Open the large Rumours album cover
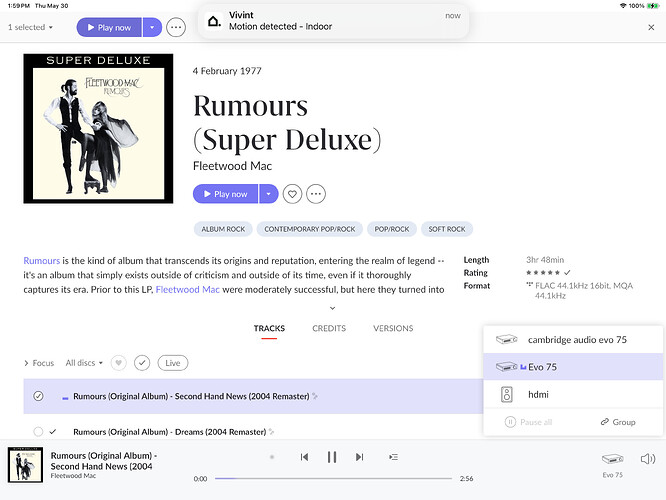 click(x=98, y=129)
